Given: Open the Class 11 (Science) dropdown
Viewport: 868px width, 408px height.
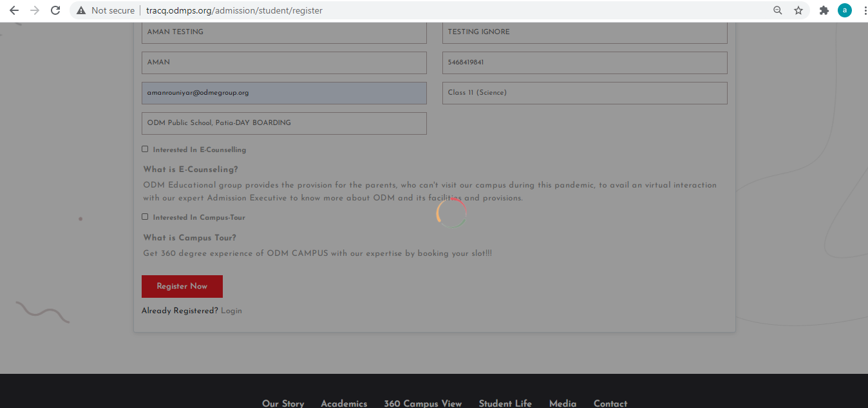Looking at the screenshot, I should pyautogui.click(x=584, y=93).
